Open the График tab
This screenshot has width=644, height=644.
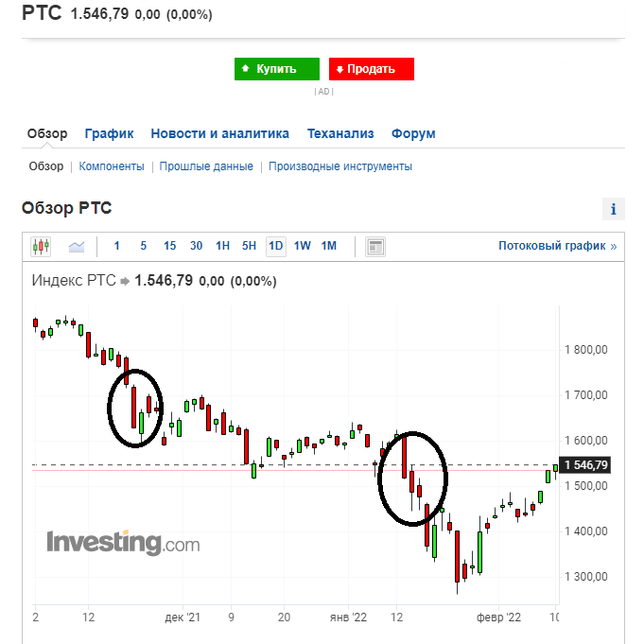[x=109, y=133]
